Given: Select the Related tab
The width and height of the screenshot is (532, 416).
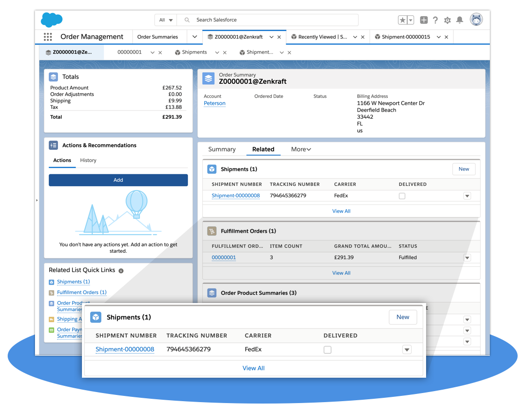Looking at the screenshot, I should [263, 149].
